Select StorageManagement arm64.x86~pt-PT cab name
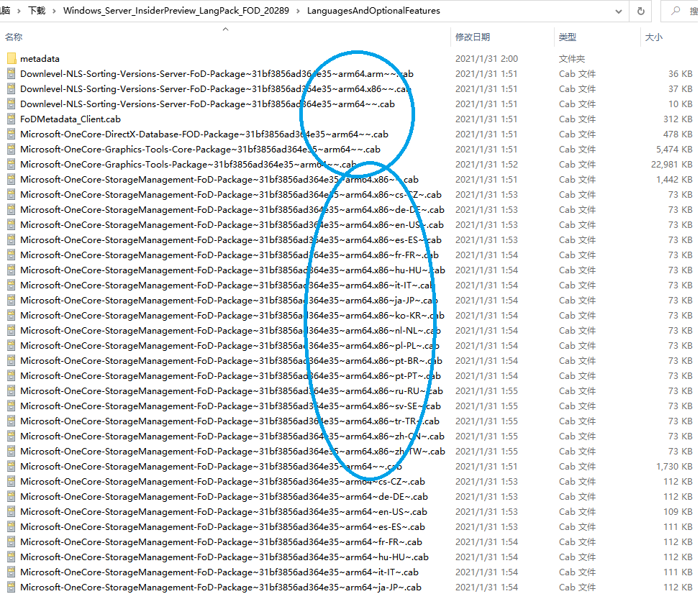The image size is (700, 599). tap(230, 376)
